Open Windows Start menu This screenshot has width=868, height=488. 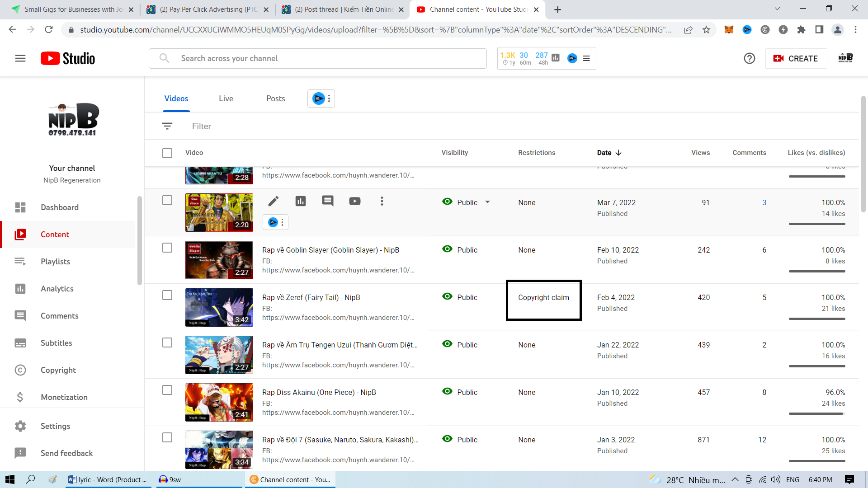click(x=10, y=479)
